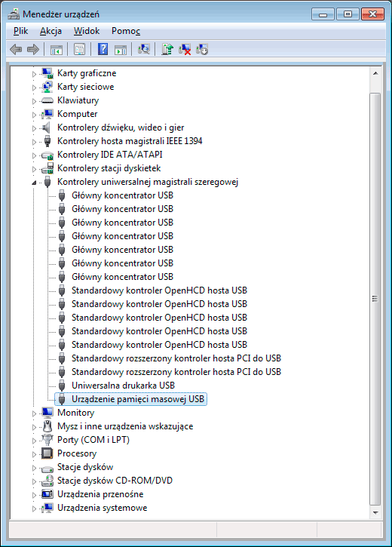Open the Widok menu
The height and width of the screenshot is (547, 392).
[x=87, y=31]
